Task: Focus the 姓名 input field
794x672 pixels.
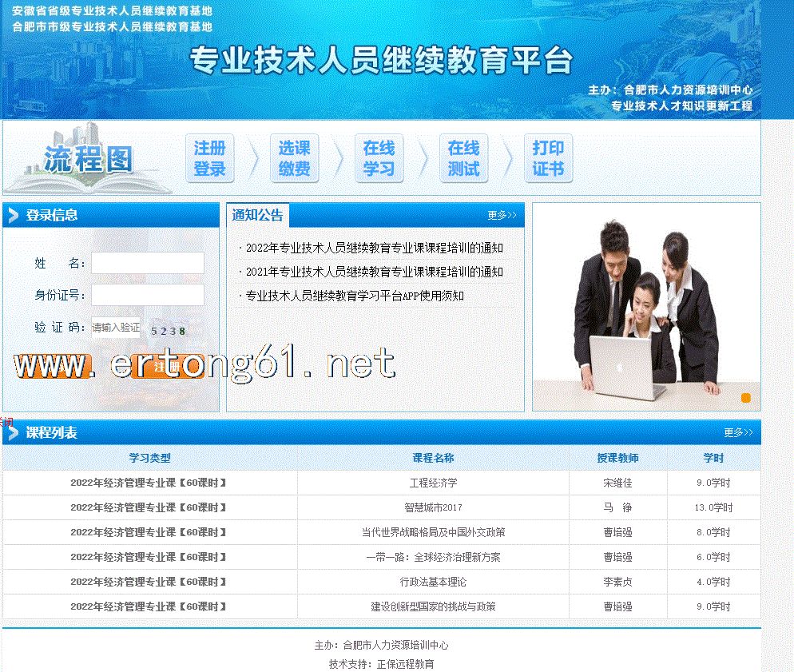Action: pos(147,263)
